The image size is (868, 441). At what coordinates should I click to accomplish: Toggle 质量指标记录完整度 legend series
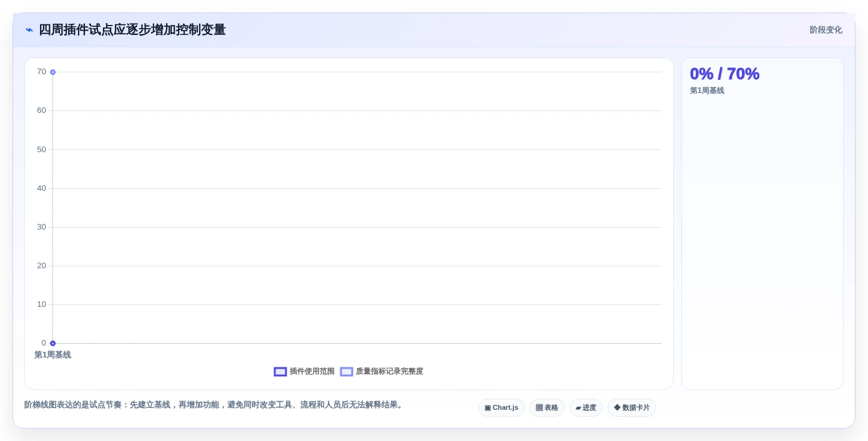pyautogui.click(x=382, y=371)
